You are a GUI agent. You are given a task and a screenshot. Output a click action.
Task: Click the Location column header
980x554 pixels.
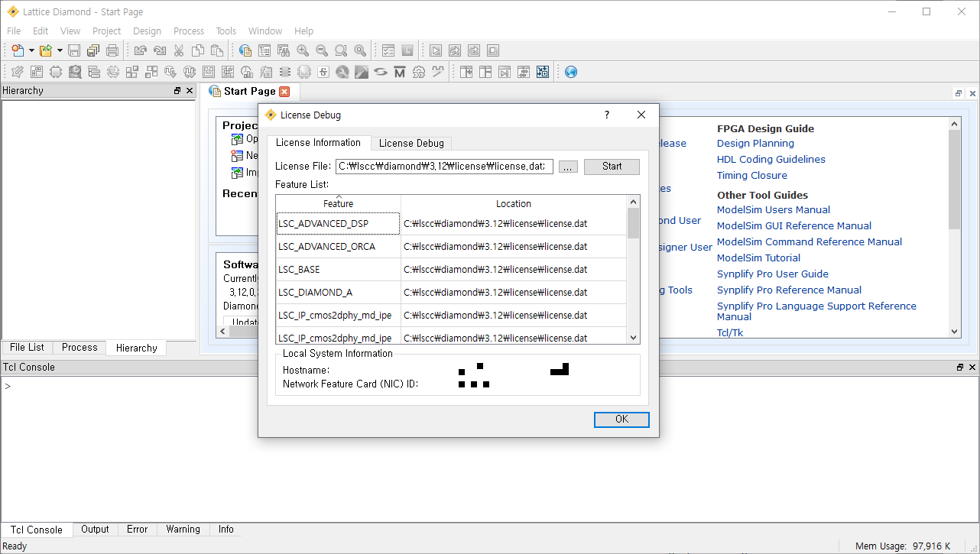(513, 203)
